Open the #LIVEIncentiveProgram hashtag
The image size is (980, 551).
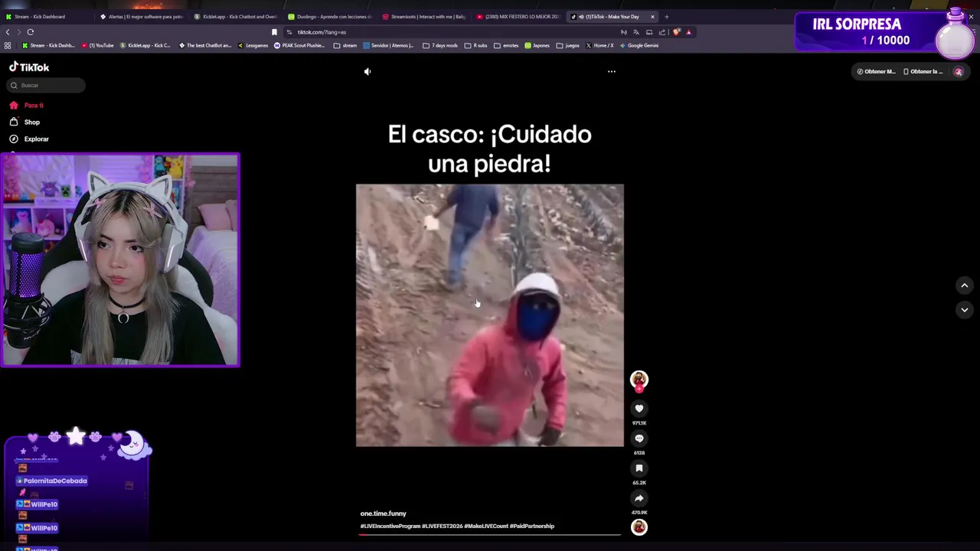[x=390, y=527]
